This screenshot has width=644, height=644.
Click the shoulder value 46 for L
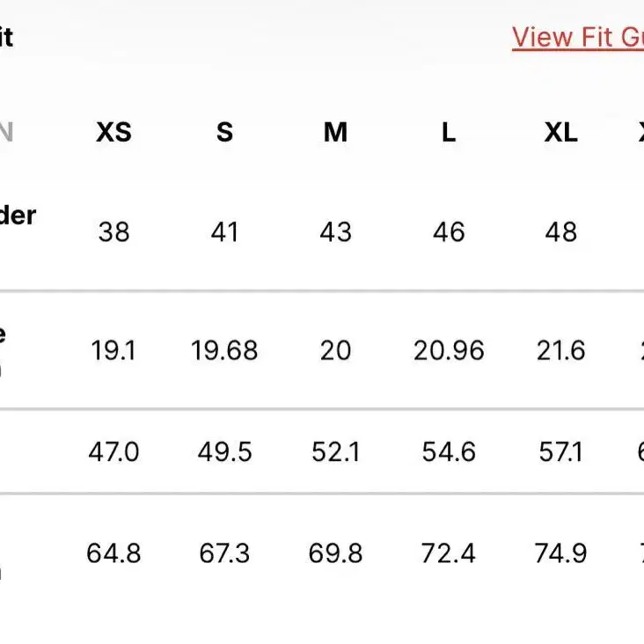pyautogui.click(x=449, y=232)
